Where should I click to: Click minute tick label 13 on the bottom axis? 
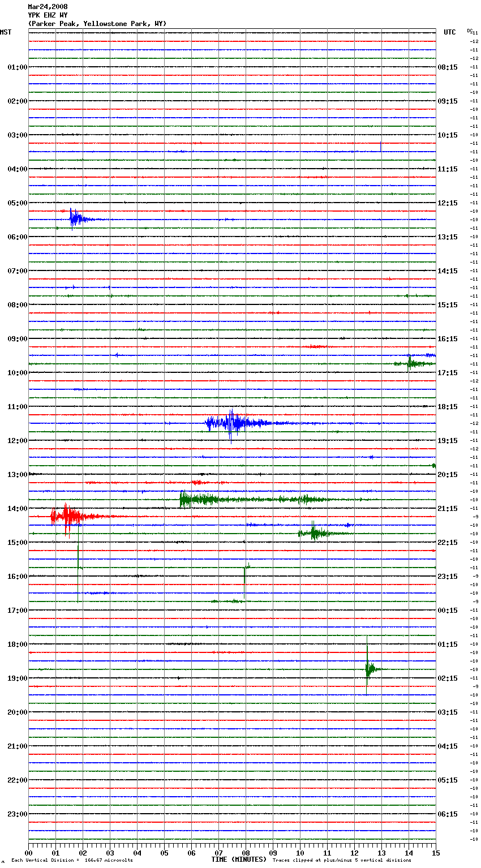click(381, 853)
